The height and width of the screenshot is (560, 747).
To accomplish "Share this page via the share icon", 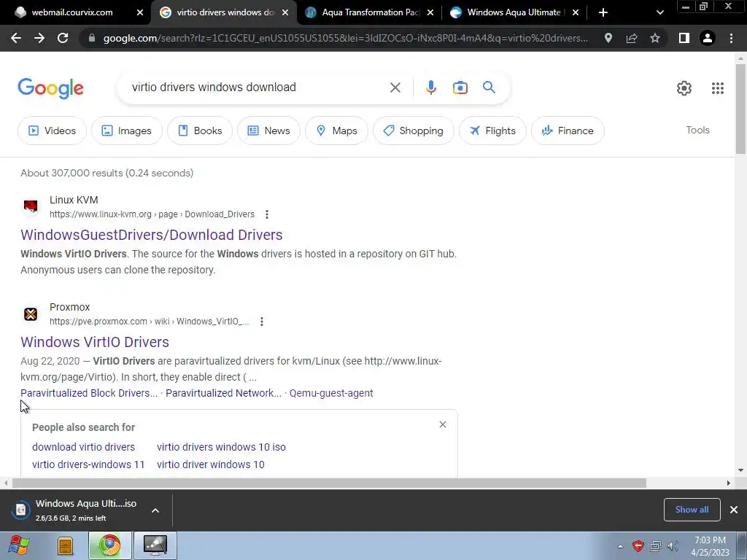I will (632, 38).
